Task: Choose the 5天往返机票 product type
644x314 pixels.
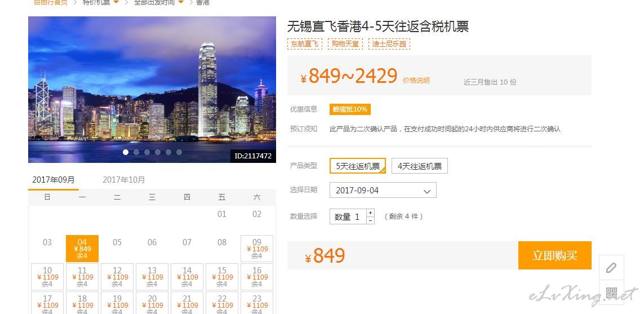Action: point(358,166)
